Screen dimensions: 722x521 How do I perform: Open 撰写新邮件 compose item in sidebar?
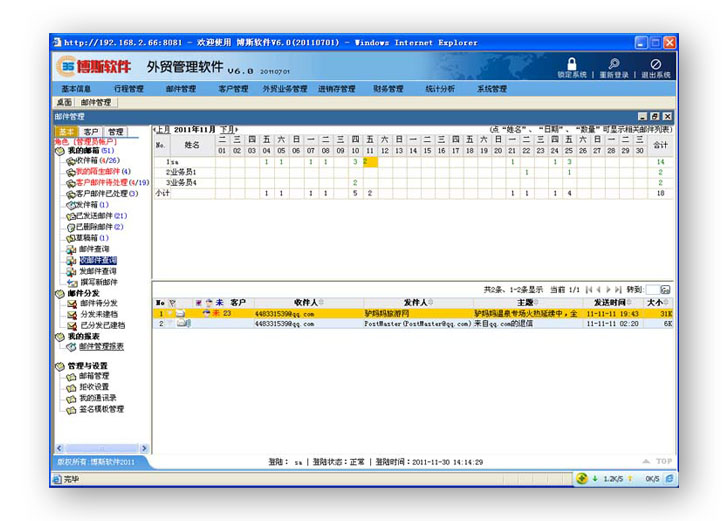pyautogui.click(x=98, y=282)
